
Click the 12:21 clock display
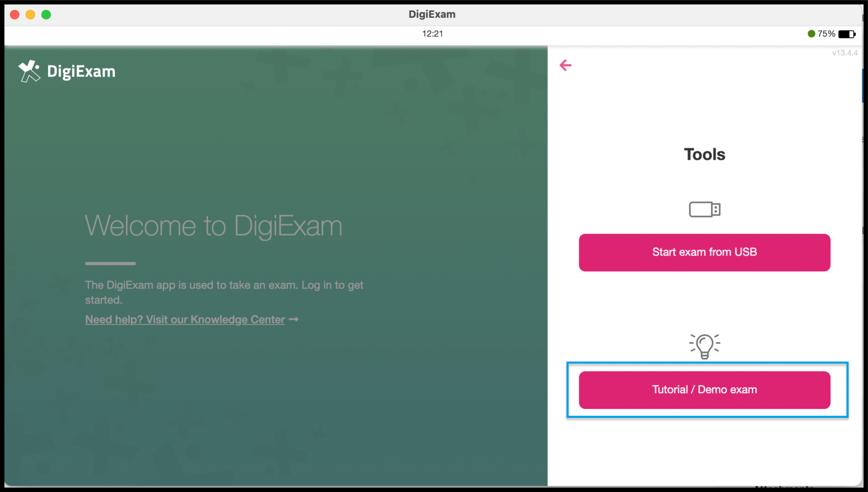click(x=432, y=34)
